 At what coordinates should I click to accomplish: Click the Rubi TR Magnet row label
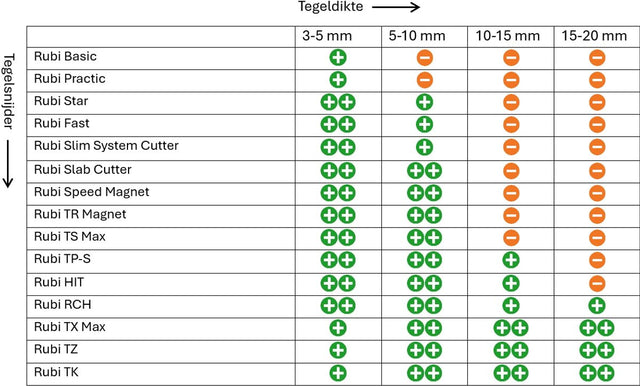[x=80, y=214]
